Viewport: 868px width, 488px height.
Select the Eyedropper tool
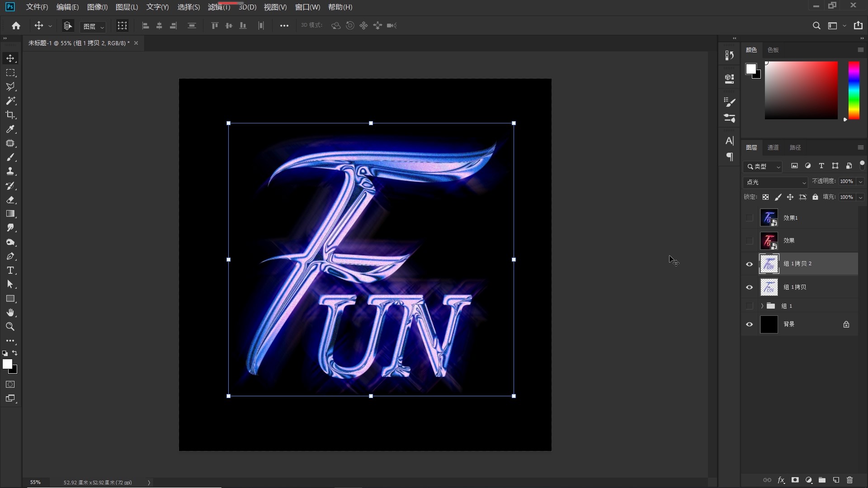pos(10,129)
